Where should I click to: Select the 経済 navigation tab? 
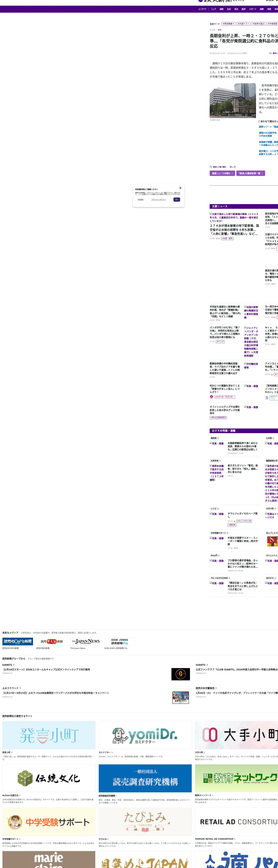244,9
